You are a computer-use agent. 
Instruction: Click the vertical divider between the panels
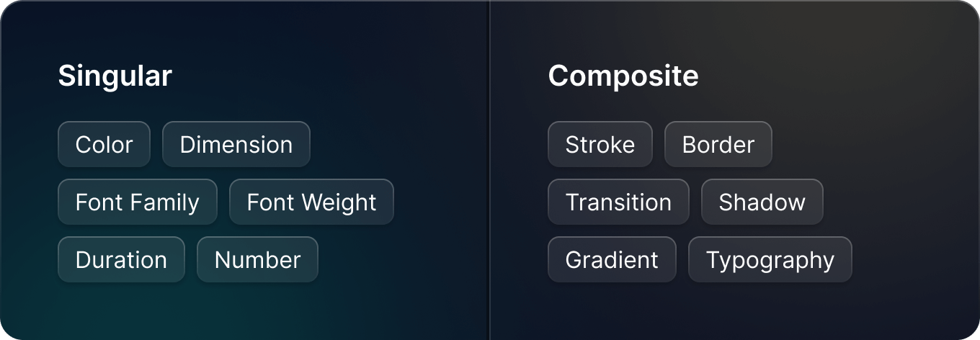tap(490, 170)
